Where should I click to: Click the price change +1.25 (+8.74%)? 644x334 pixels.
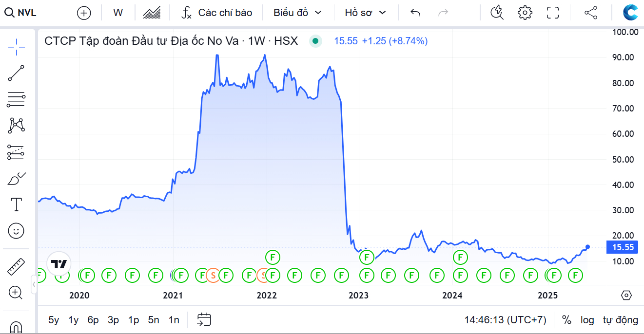pos(394,41)
